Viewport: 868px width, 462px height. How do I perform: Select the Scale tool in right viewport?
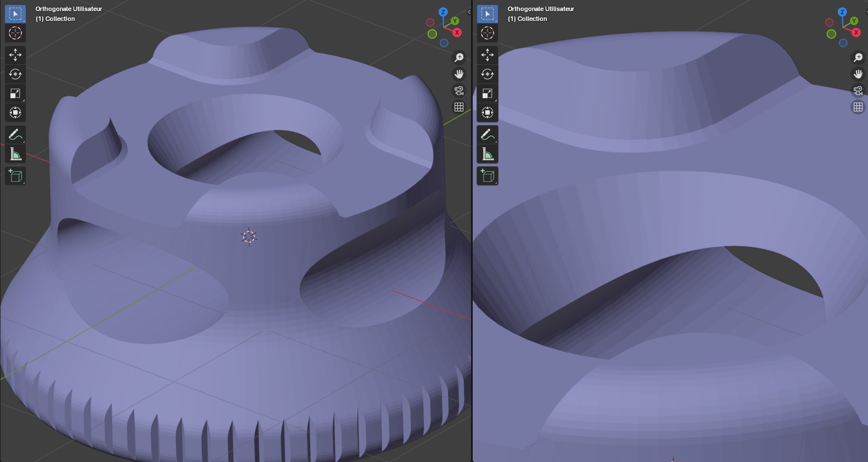(488, 93)
